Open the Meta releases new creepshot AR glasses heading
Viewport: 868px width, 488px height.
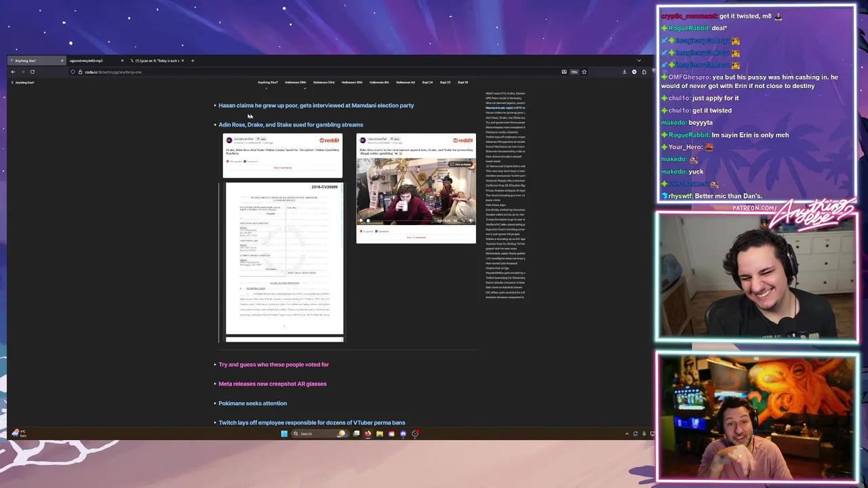(x=273, y=384)
